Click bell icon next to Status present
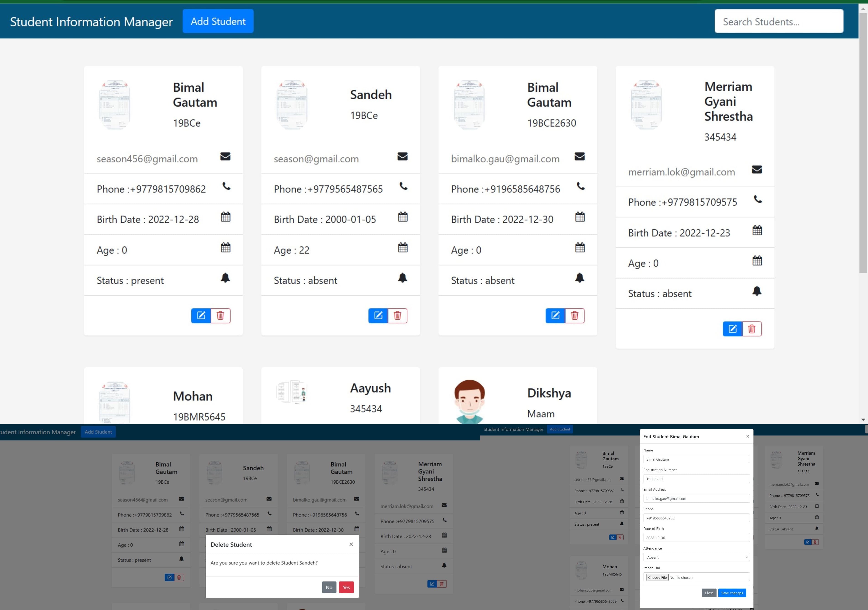Image resolution: width=868 pixels, height=610 pixels. pos(225,278)
